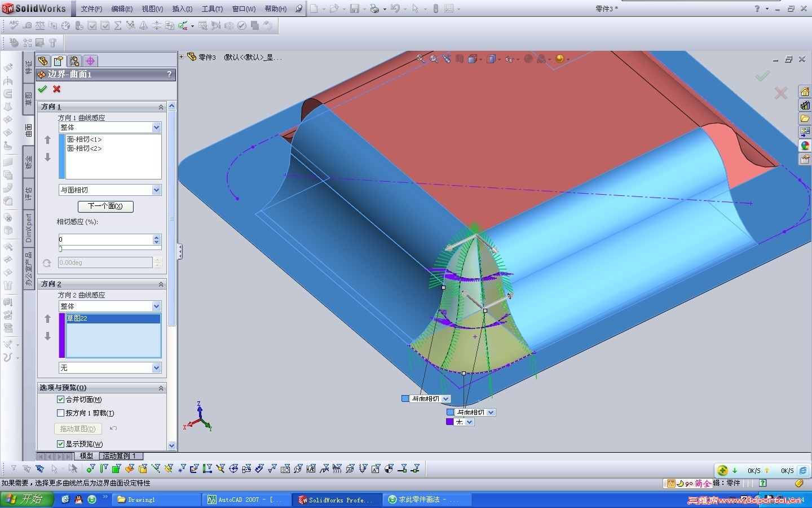The width and height of the screenshot is (812, 508).
Task: Move direction 1 curve up with arrow
Action: tap(47, 140)
